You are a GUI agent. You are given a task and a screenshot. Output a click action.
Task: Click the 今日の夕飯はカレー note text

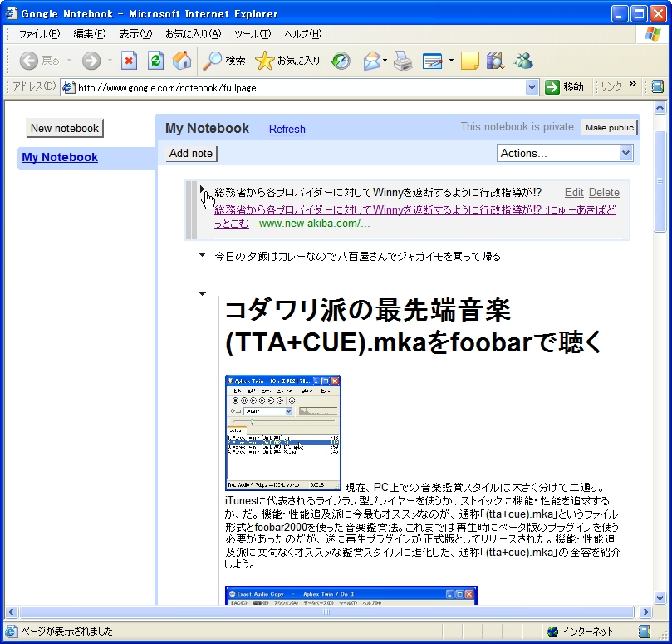pos(357,257)
